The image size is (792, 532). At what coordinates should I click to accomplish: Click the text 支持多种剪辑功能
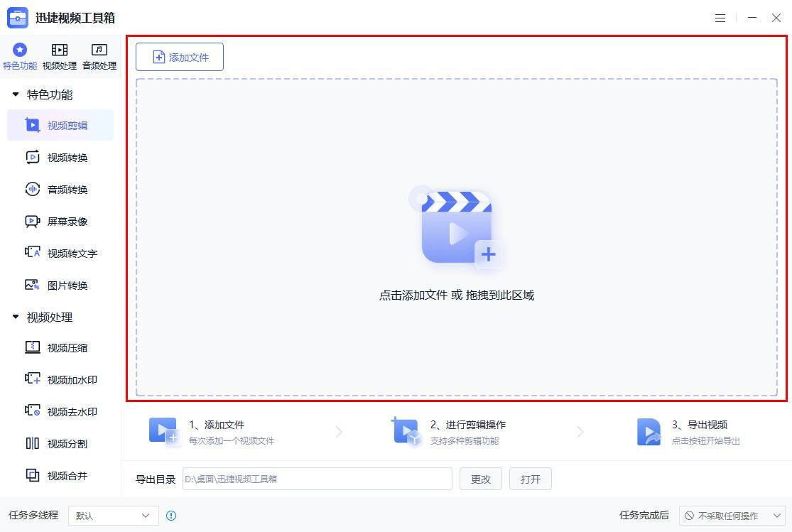coord(464,441)
